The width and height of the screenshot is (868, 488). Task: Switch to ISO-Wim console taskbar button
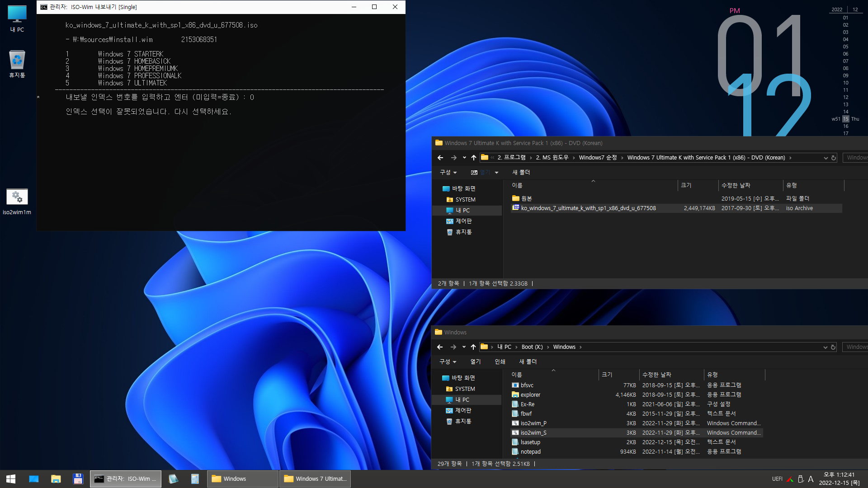pyautogui.click(x=125, y=479)
